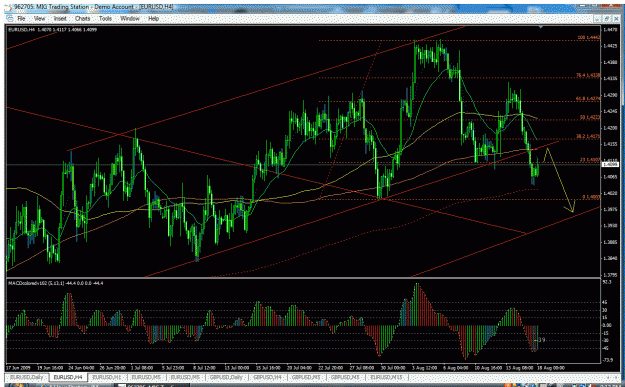Click the 17 Jun 2009 date on time axis
This screenshot has height=387, width=625.
point(17,367)
